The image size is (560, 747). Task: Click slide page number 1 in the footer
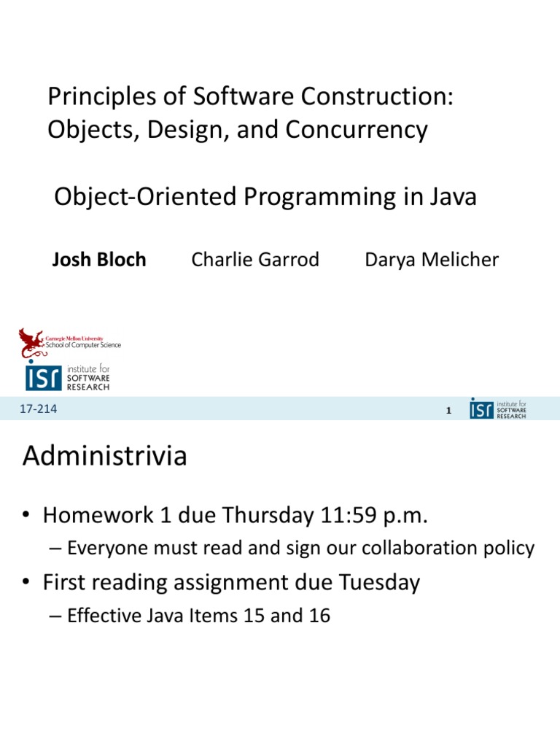(449, 411)
